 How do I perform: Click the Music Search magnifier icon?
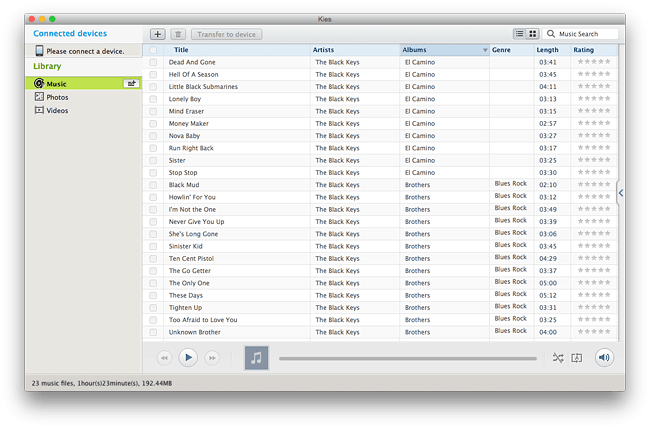[551, 34]
